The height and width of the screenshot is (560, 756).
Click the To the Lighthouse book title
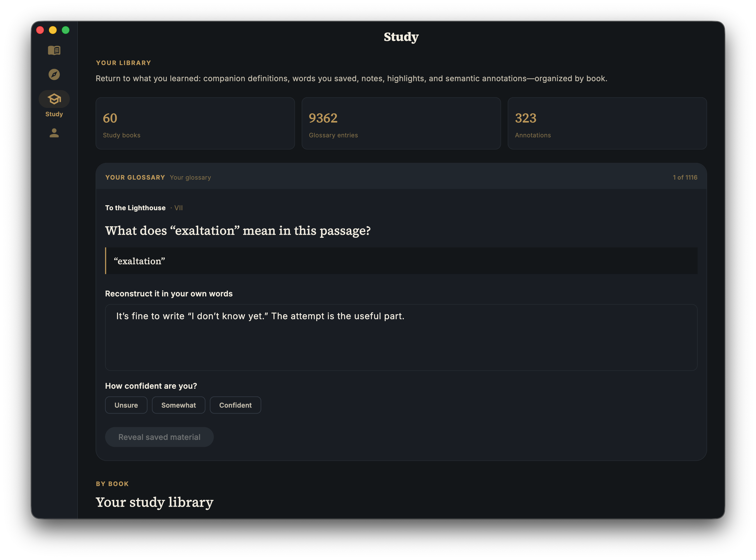(135, 208)
